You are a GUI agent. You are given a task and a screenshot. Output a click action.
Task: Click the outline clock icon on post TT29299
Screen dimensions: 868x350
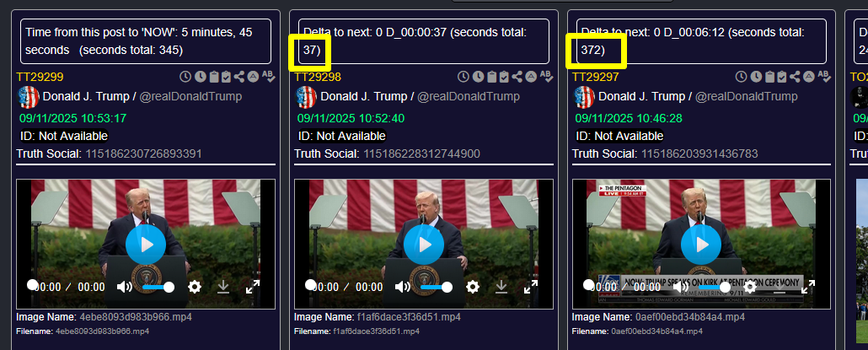[185, 77]
